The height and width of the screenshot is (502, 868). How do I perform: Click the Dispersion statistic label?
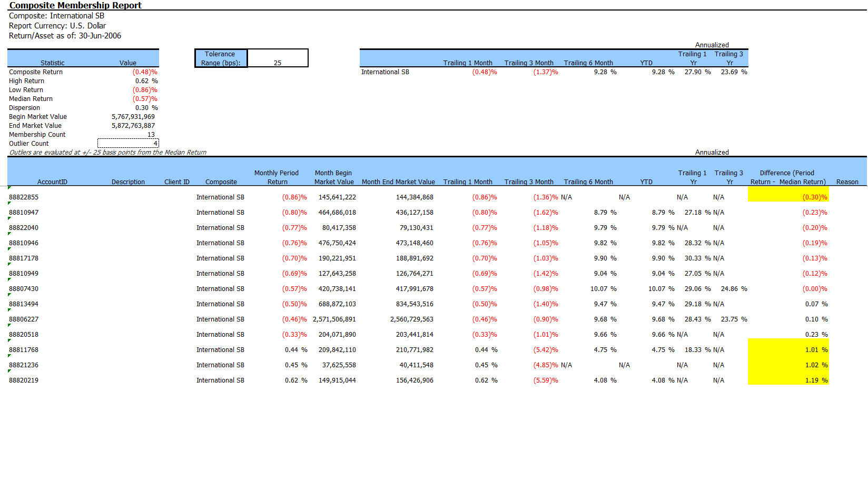click(24, 107)
